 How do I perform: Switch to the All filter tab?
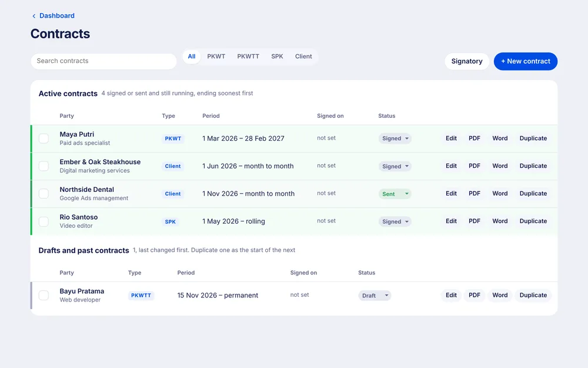(192, 57)
